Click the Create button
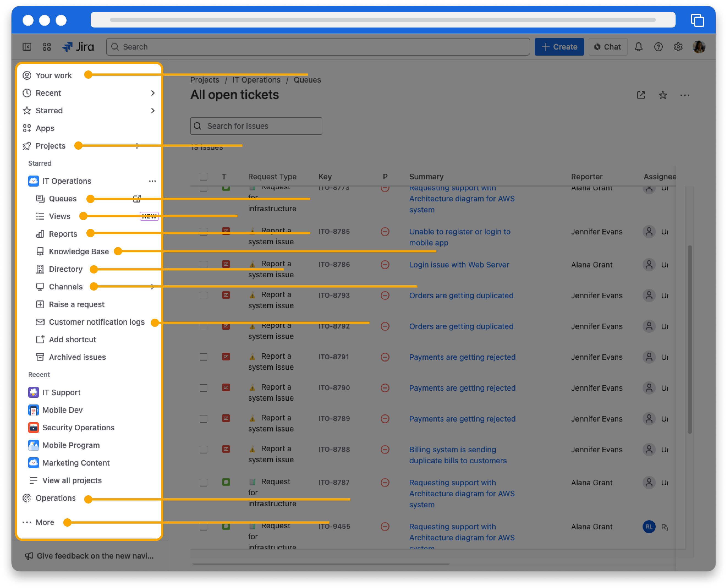Image resolution: width=727 pixels, height=588 pixels. coord(559,47)
